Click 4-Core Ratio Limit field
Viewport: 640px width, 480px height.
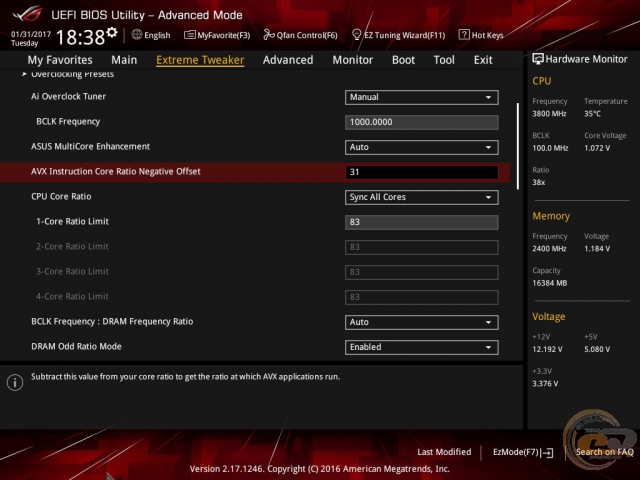coord(422,297)
